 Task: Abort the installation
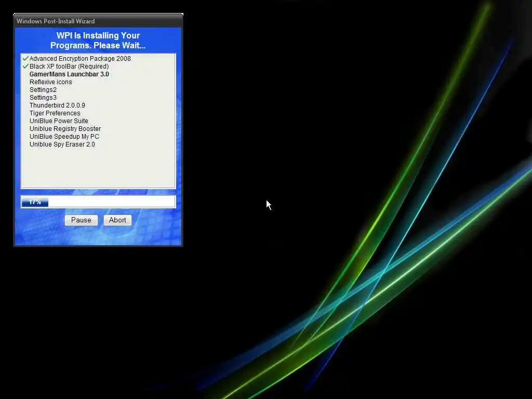[x=117, y=220]
